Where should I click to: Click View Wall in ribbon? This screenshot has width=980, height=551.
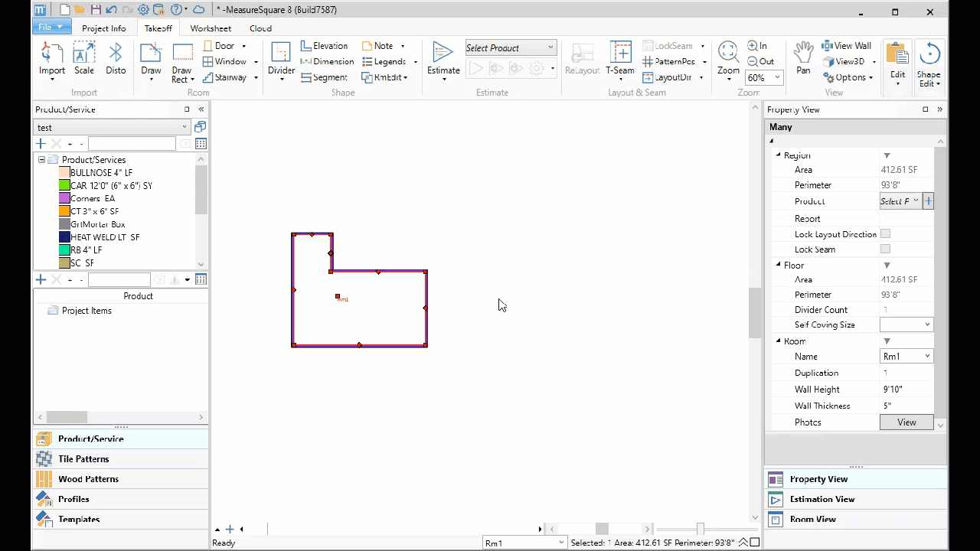(x=847, y=46)
